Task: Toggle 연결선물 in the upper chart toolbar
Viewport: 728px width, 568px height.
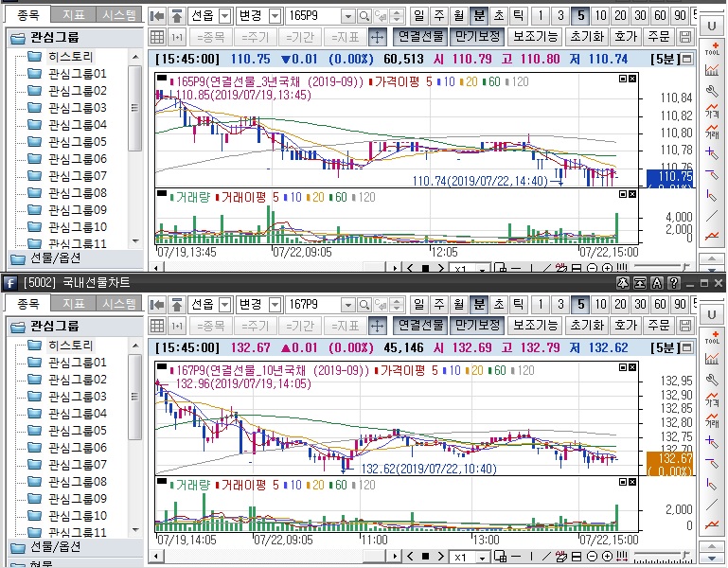Action: [x=419, y=37]
